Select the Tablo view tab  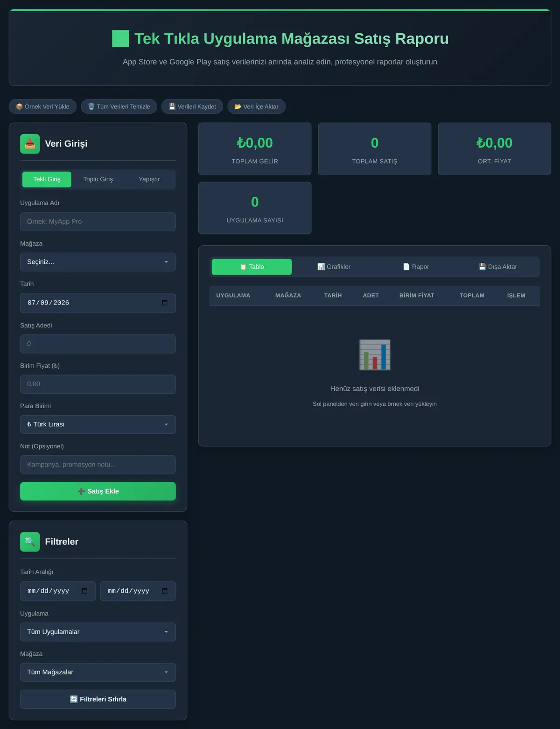coord(252,267)
